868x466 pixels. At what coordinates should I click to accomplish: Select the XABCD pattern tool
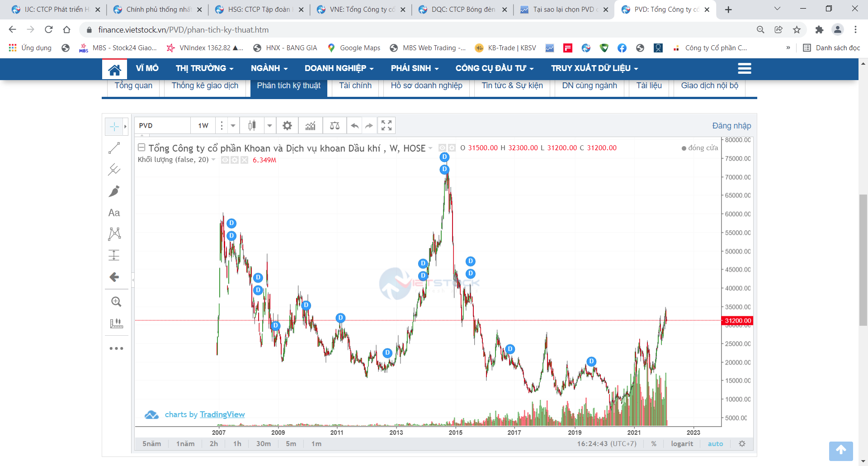click(114, 233)
